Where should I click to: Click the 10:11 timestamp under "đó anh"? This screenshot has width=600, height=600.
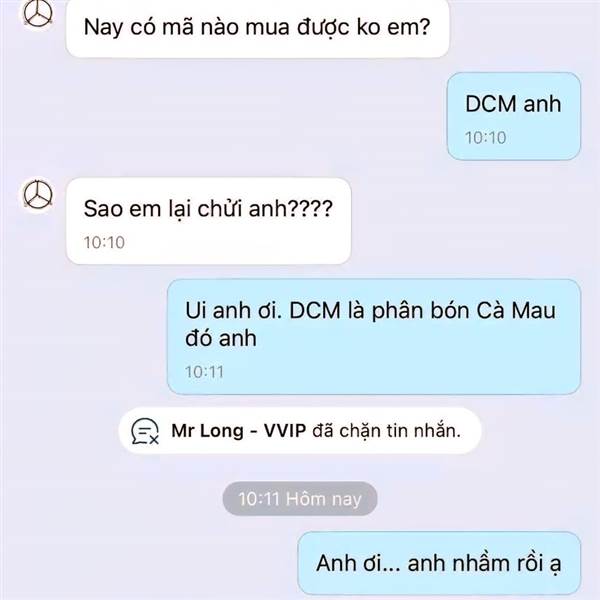pyautogui.click(x=204, y=372)
